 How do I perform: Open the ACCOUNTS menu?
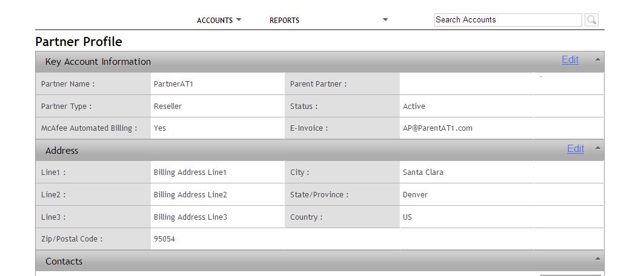[215, 20]
